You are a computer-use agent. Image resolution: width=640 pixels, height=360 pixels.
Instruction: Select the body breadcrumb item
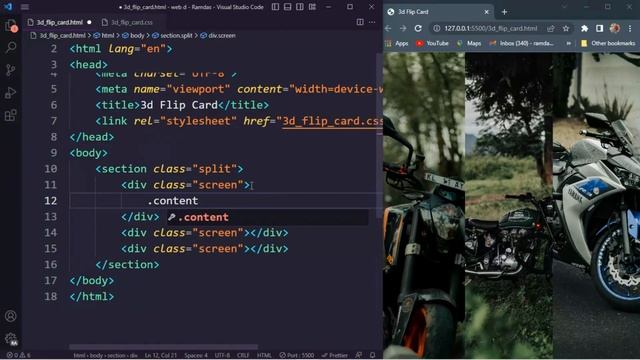pyautogui.click(x=134, y=36)
